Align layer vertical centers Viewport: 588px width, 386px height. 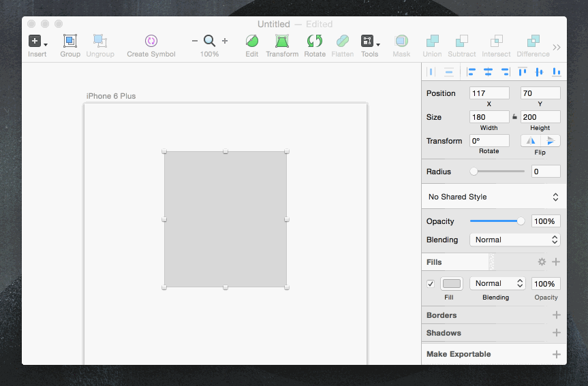click(539, 71)
